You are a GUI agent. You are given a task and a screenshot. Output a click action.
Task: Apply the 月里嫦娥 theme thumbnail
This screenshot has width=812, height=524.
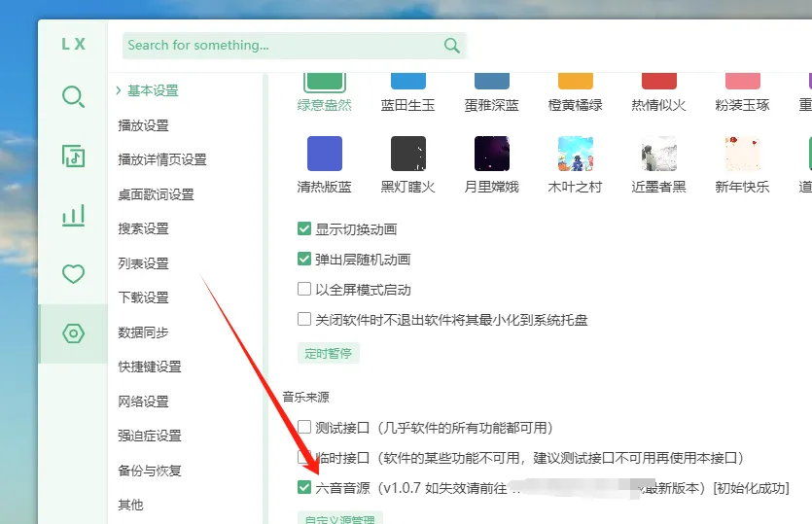pos(492,154)
